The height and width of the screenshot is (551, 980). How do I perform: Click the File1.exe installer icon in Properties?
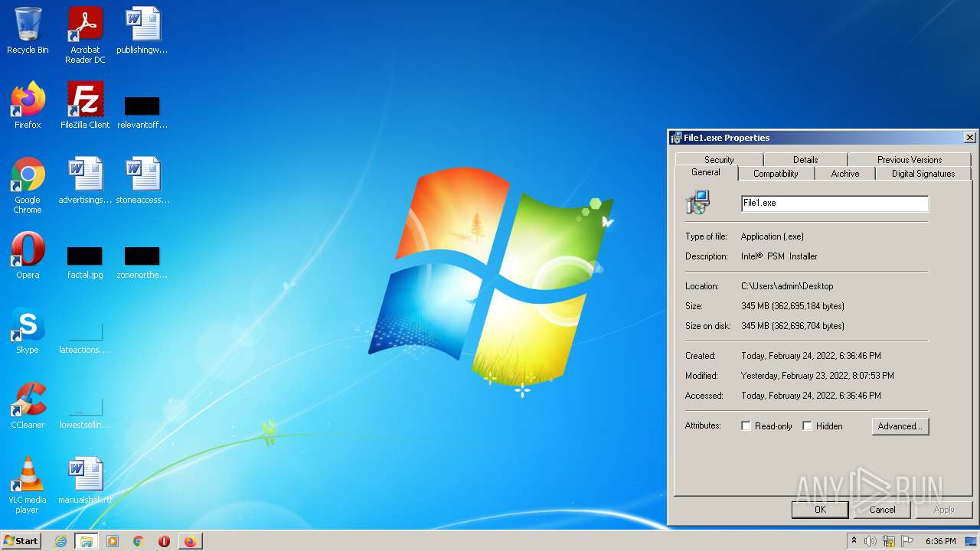697,203
